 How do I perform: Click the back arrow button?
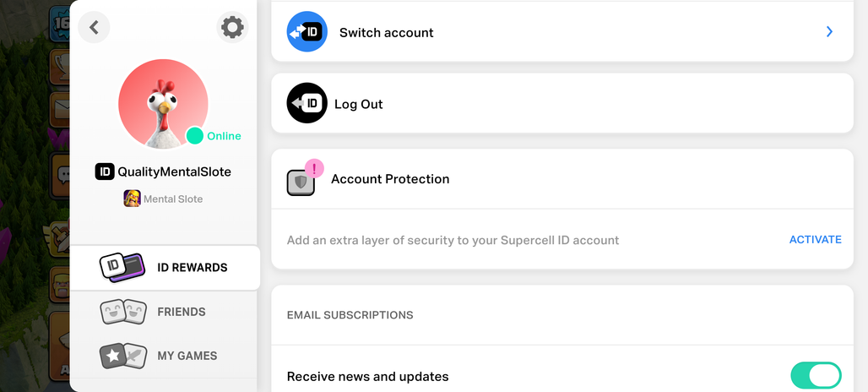94,27
